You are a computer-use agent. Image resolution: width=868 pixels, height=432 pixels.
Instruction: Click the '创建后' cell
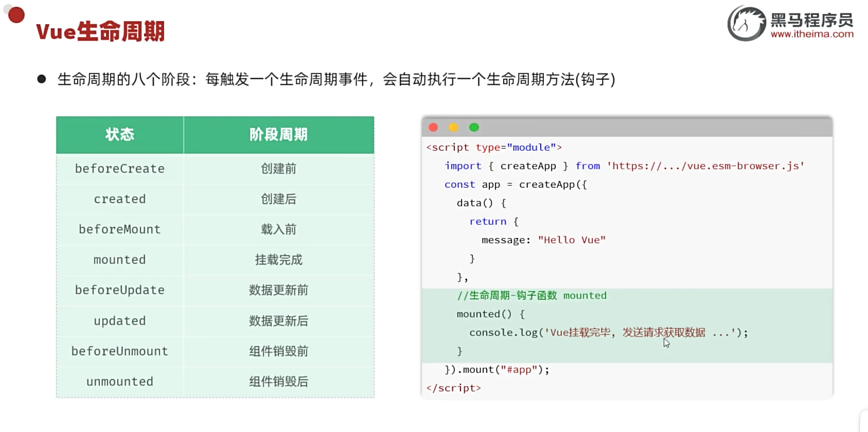(x=279, y=199)
